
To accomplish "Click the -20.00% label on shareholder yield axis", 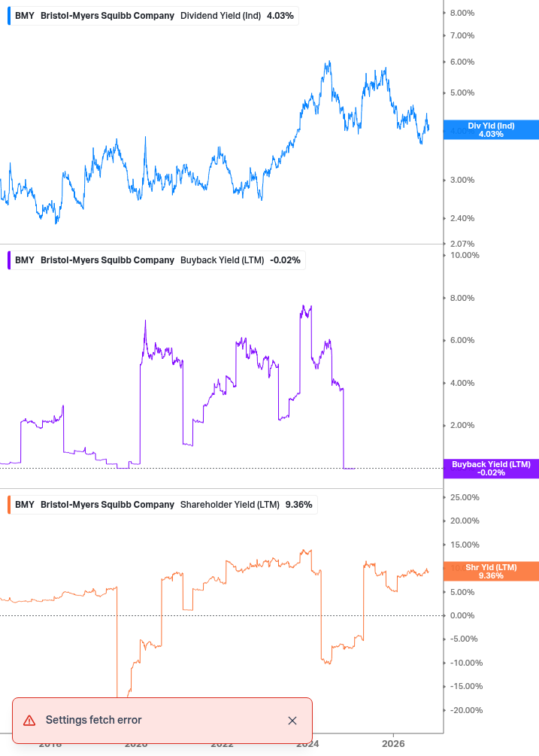I will point(466,710).
